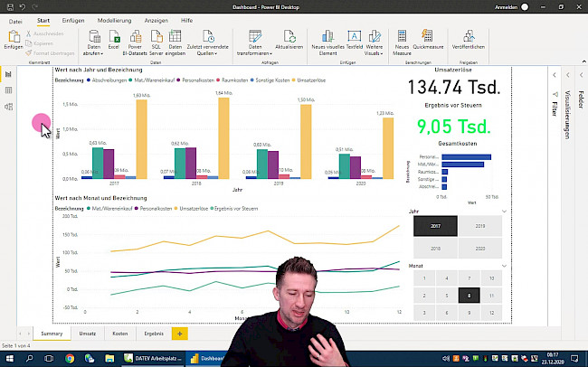The image size is (588, 367).
Task: Switch to Report view in left sidebar
Action: click(8, 74)
